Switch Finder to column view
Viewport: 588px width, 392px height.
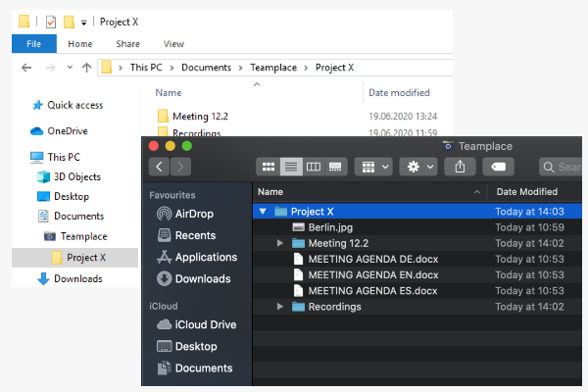(314, 167)
